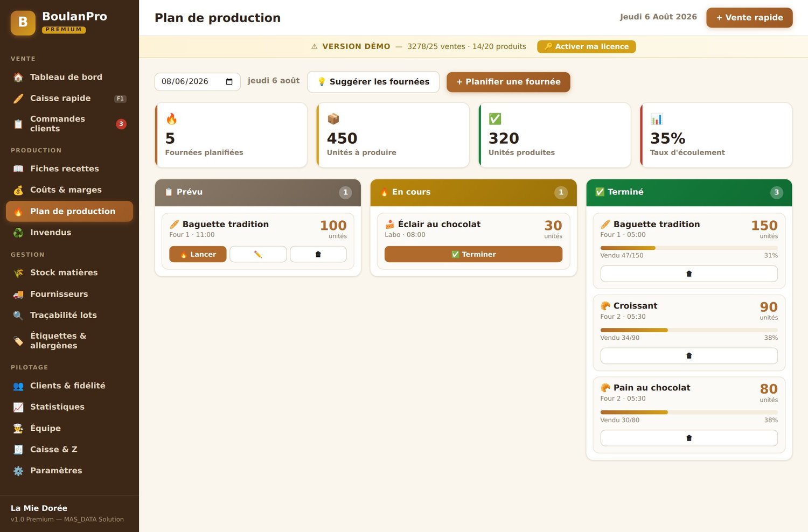Image resolution: width=808 pixels, height=532 pixels.
Task: Mark Éclair au chocolat batch as Terminer
Action: pyautogui.click(x=473, y=254)
